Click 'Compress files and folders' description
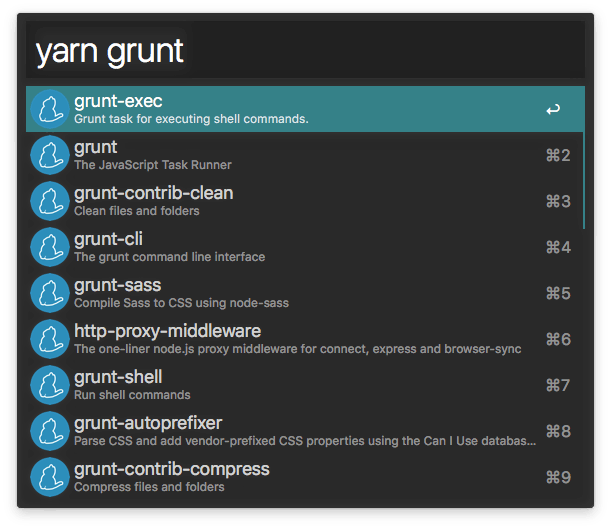This screenshot has height=529, width=611. [149, 487]
